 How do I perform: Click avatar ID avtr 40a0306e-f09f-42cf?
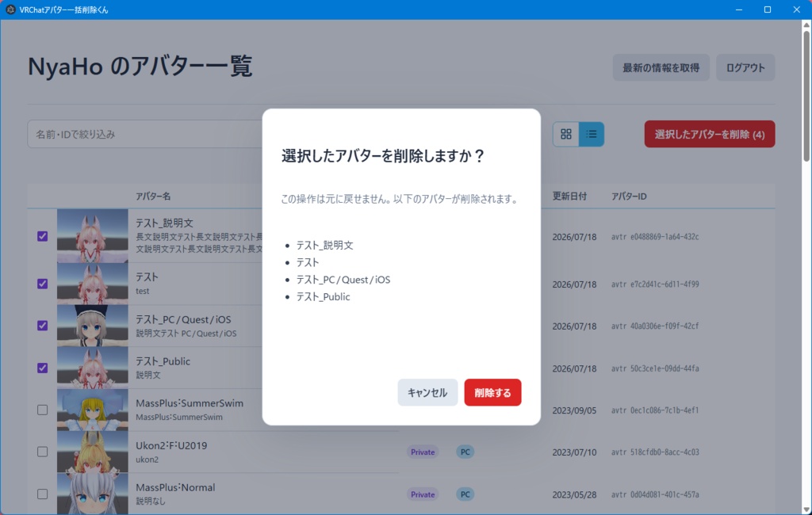click(x=655, y=326)
